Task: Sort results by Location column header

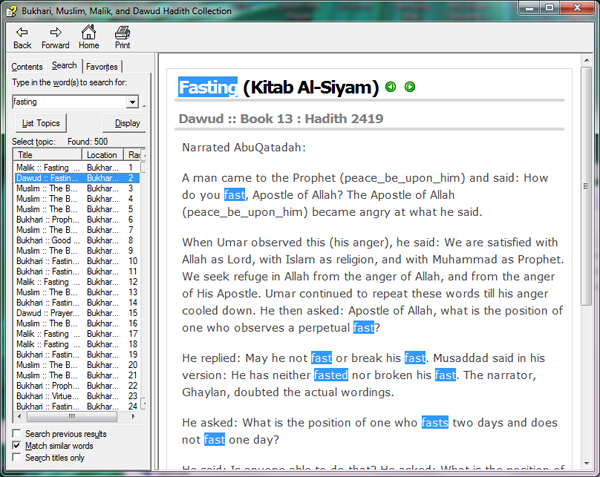Action: tap(103, 155)
